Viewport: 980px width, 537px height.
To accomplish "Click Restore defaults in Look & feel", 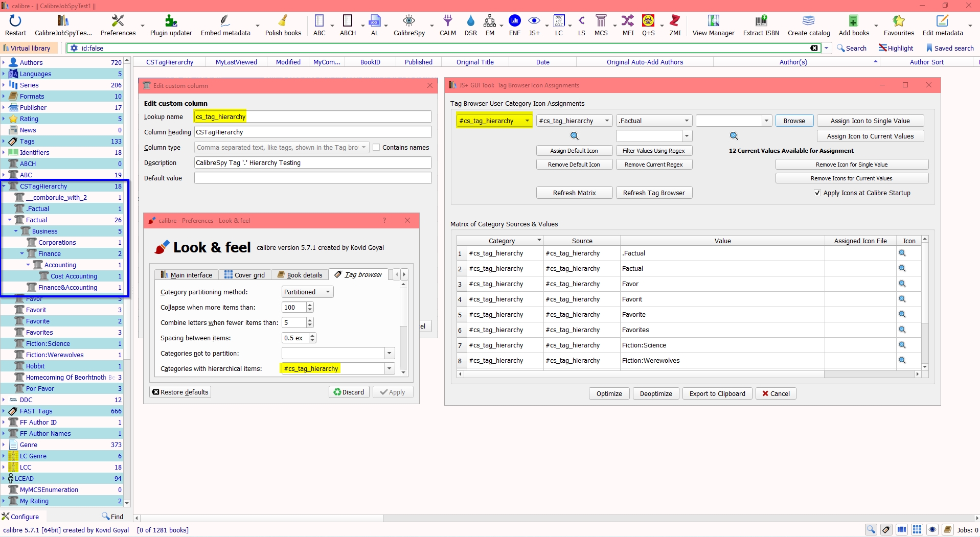I will [x=180, y=392].
